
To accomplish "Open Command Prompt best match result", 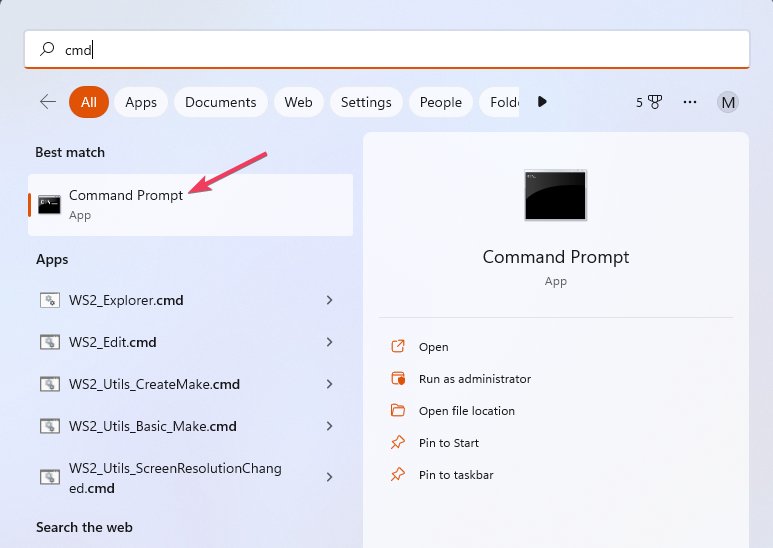I will (x=191, y=205).
